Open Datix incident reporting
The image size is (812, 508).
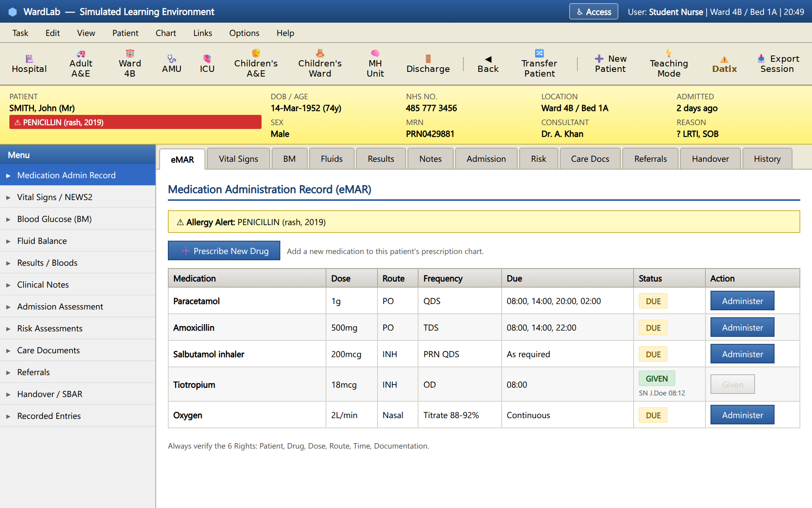coord(724,64)
